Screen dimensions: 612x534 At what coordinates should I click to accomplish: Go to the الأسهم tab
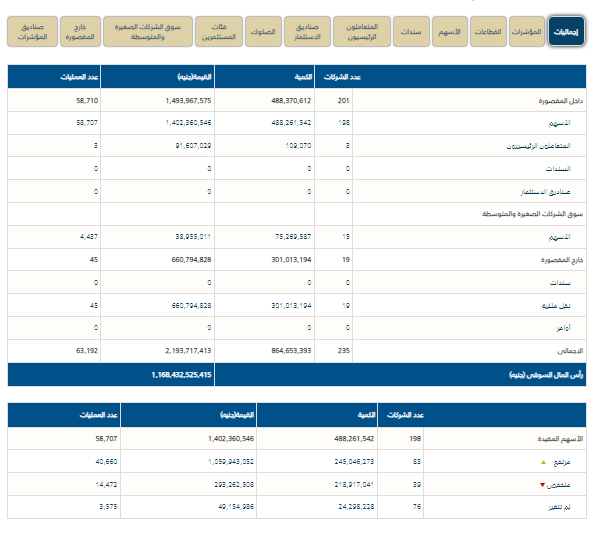(450, 32)
